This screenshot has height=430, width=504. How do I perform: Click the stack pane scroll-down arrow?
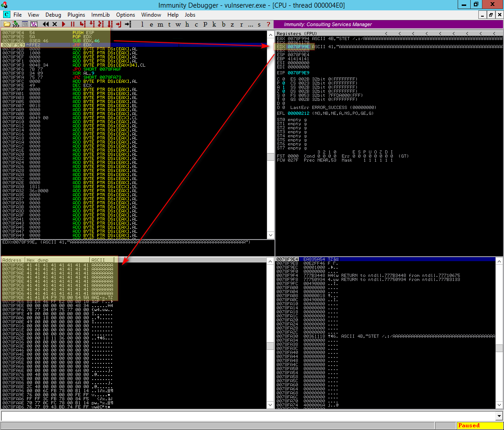(499, 405)
